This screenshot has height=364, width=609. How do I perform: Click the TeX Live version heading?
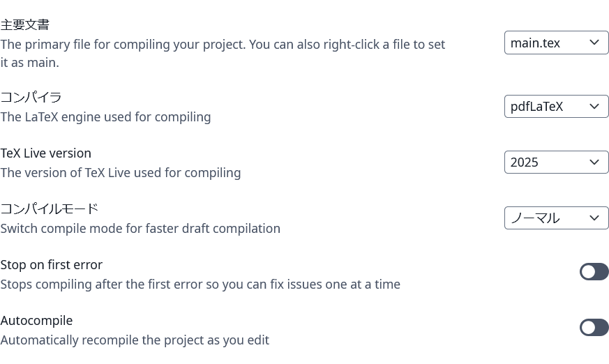(46, 153)
